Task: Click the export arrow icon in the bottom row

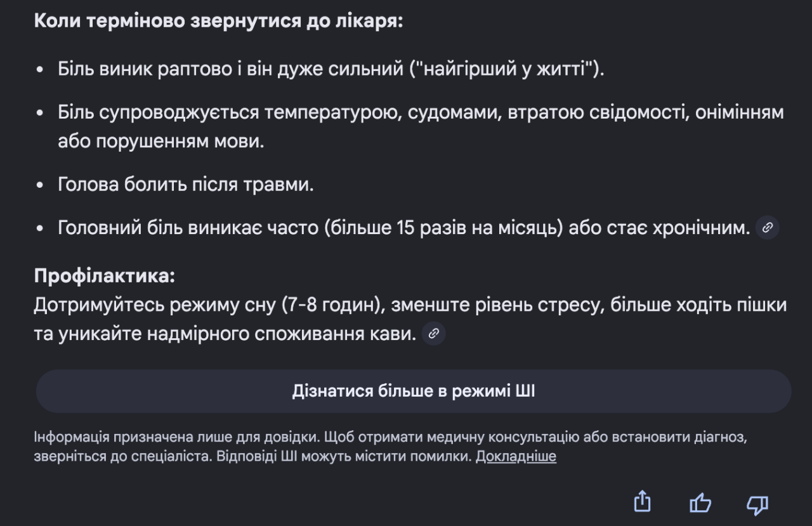Action: point(643,502)
